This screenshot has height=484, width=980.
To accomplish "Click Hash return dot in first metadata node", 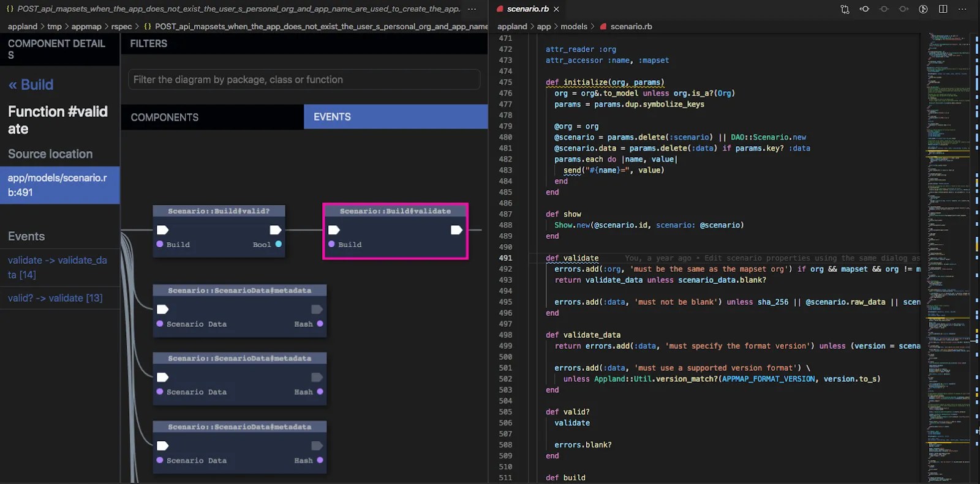I will (320, 324).
